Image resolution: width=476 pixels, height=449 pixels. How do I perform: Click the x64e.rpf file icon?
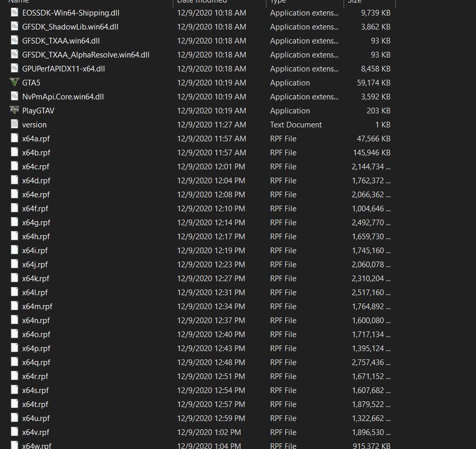[x=14, y=194]
